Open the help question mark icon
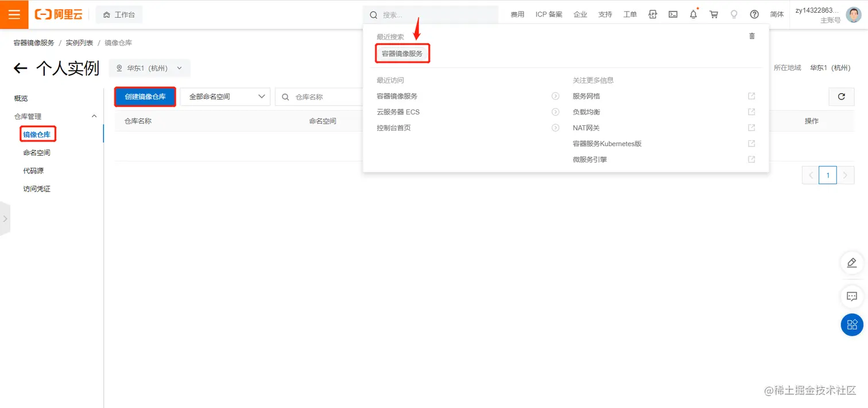The height and width of the screenshot is (408, 868). point(754,14)
